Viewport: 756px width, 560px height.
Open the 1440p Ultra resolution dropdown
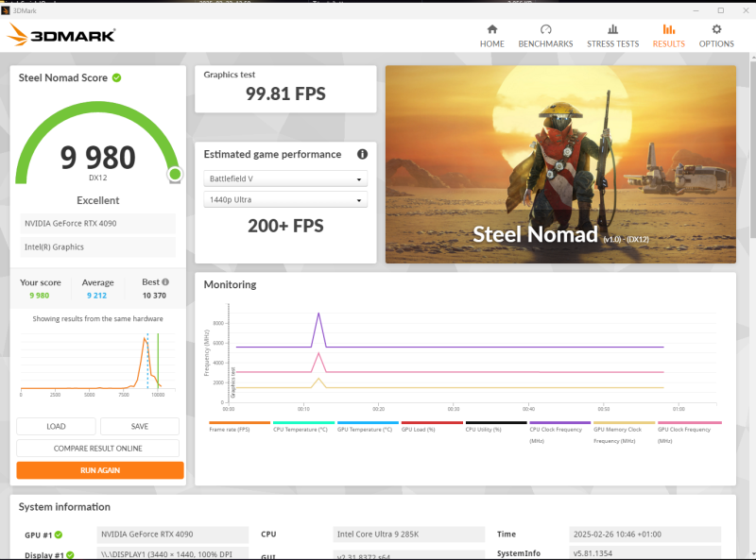[285, 199]
